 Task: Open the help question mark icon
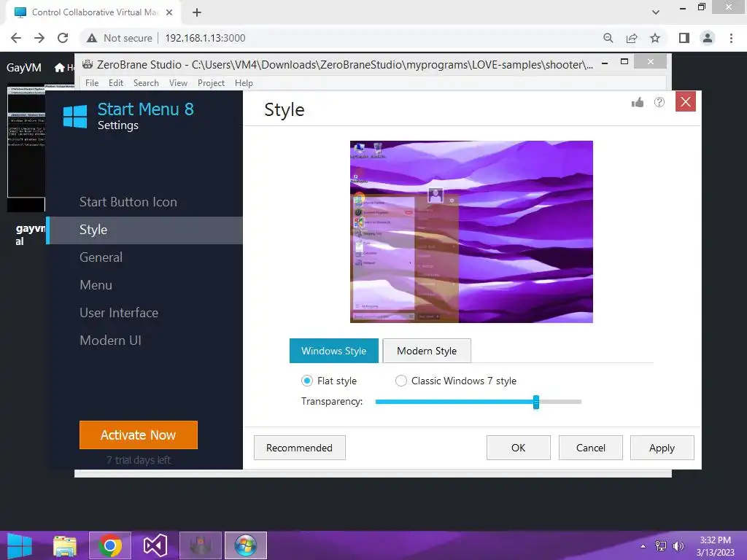(659, 102)
